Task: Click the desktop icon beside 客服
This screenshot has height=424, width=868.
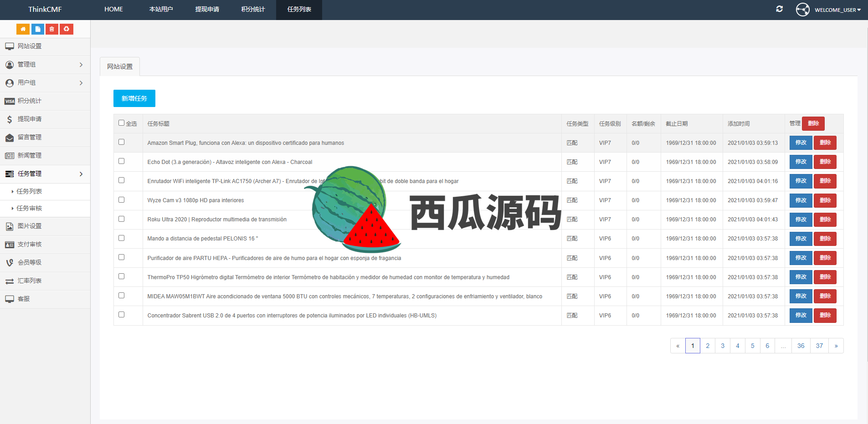Action: coord(10,299)
